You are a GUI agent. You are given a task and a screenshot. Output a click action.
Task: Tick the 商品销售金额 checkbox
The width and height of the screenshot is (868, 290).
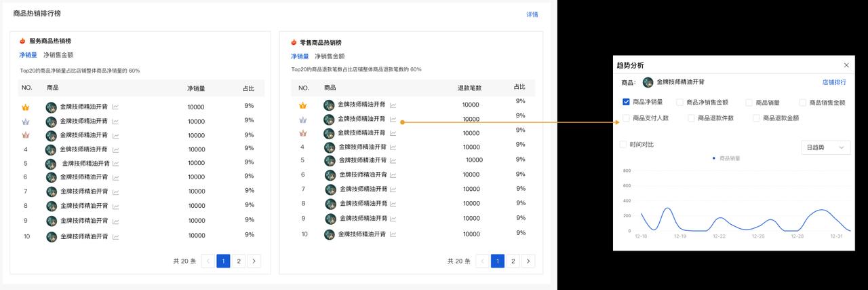tap(802, 103)
